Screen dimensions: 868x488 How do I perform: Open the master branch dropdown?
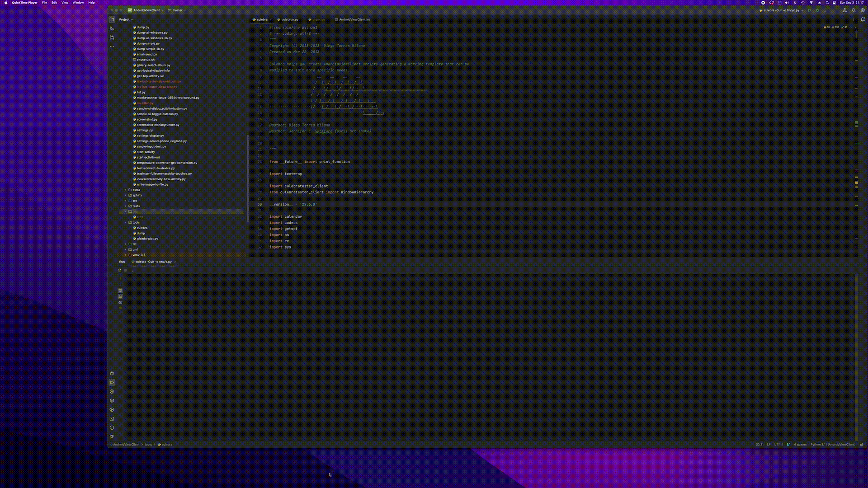177,10
